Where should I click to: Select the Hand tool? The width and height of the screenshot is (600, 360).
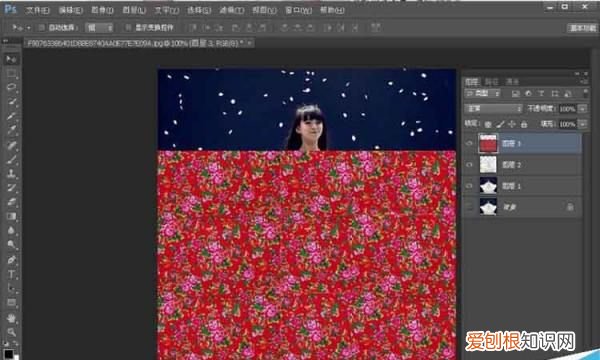click(x=11, y=318)
